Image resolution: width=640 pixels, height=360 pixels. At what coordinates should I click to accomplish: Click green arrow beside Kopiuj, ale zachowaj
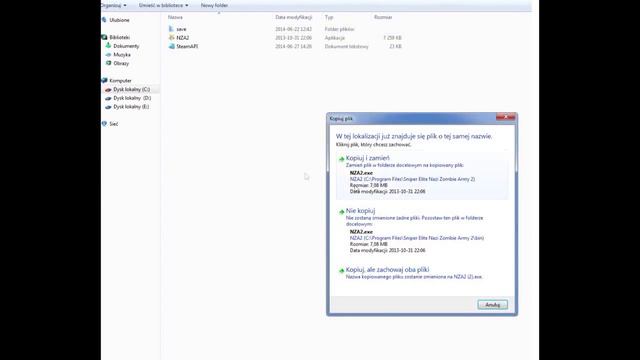point(341,271)
